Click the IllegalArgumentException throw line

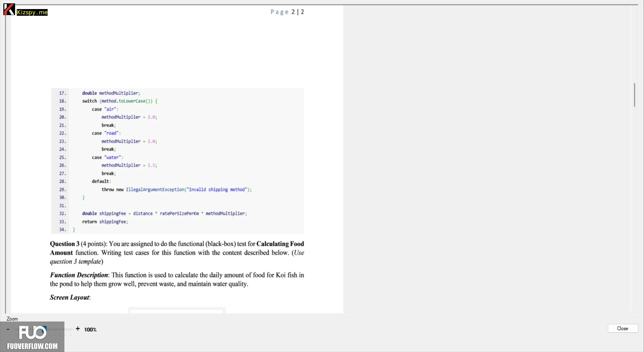point(177,190)
